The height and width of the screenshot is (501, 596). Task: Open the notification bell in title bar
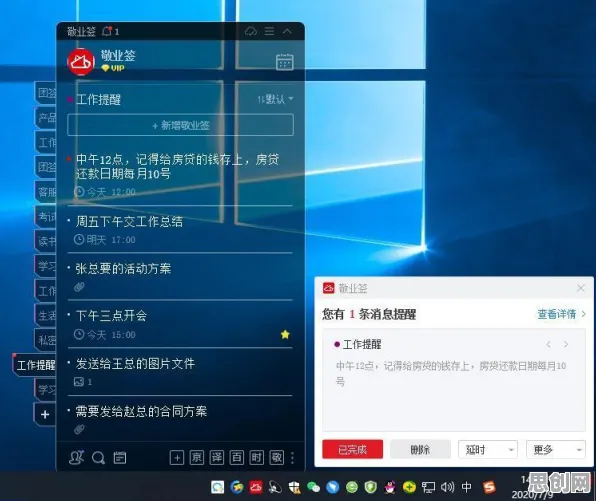[108, 32]
